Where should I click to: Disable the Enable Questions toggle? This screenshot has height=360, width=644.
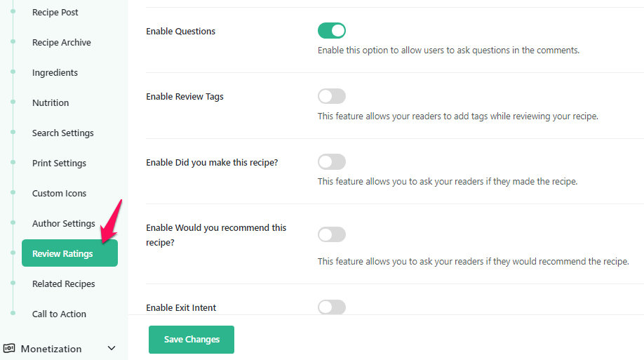click(332, 30)
